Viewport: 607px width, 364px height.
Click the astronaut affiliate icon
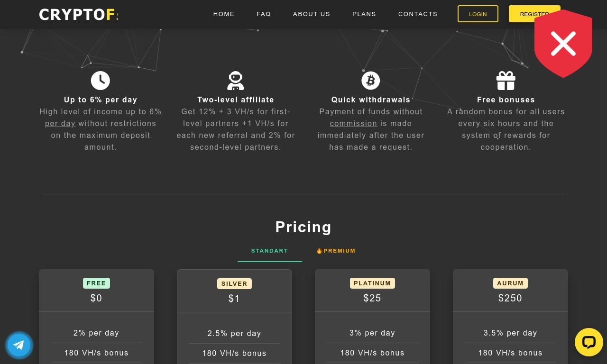236,81
